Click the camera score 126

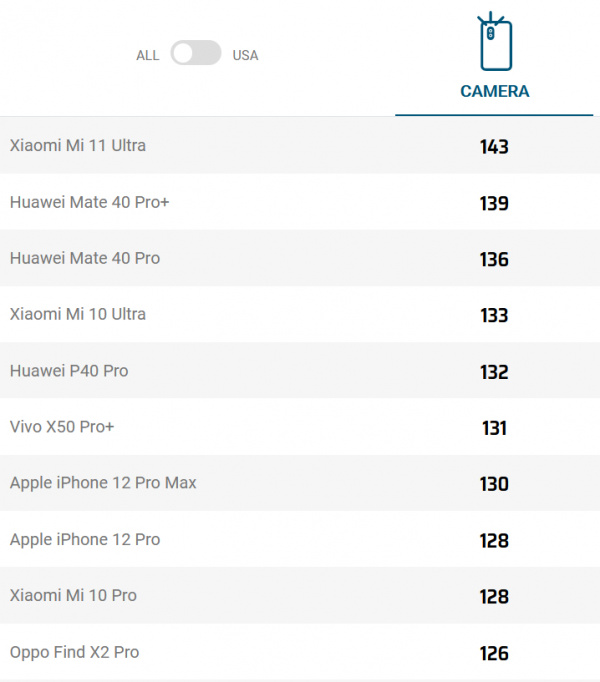(494, 654)
